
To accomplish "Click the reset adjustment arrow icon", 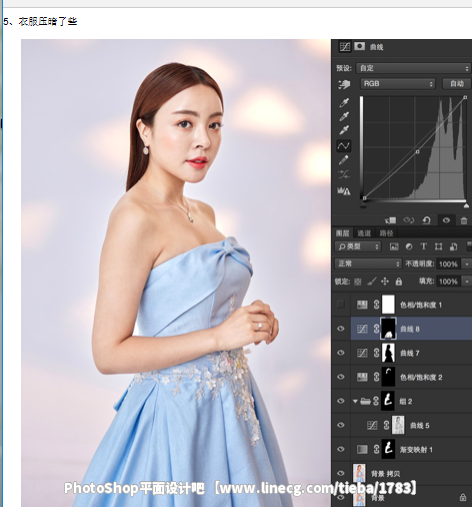I will pos(426,220).
